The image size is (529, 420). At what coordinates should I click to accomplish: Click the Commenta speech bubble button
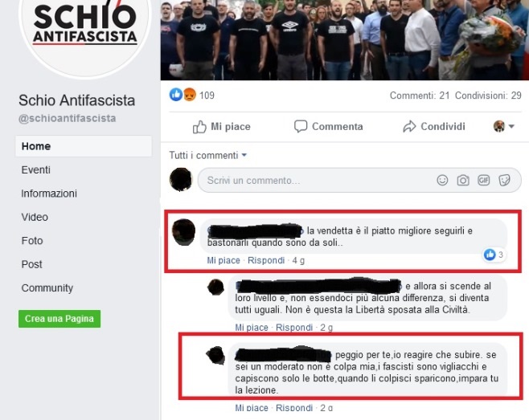(328, 126)
